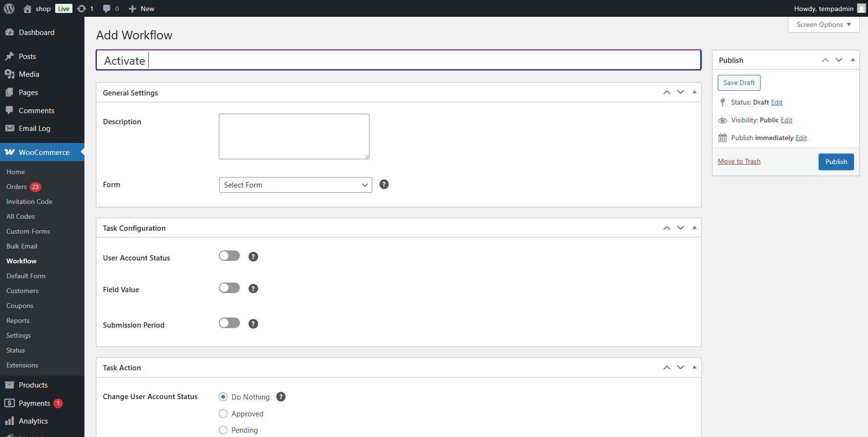Collapse the Task Configuration panel

click(694, 227)
